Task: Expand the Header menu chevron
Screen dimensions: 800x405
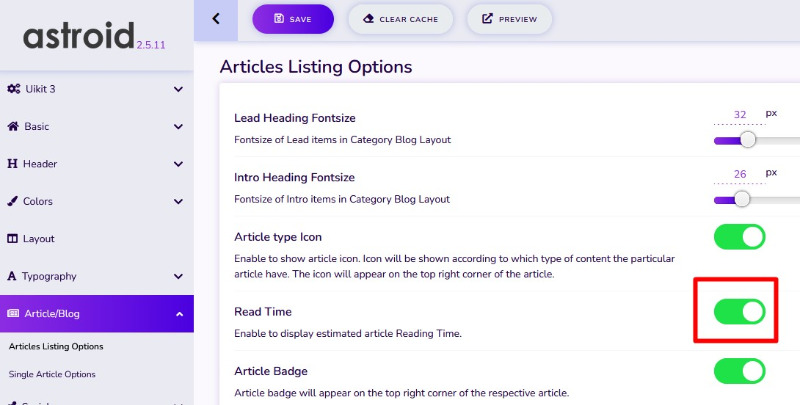Action: (178, 164)
